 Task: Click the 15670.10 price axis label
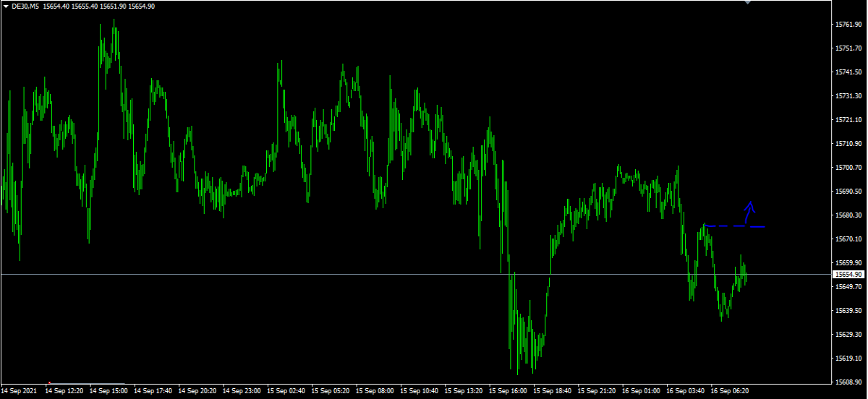tap(848, 239)
